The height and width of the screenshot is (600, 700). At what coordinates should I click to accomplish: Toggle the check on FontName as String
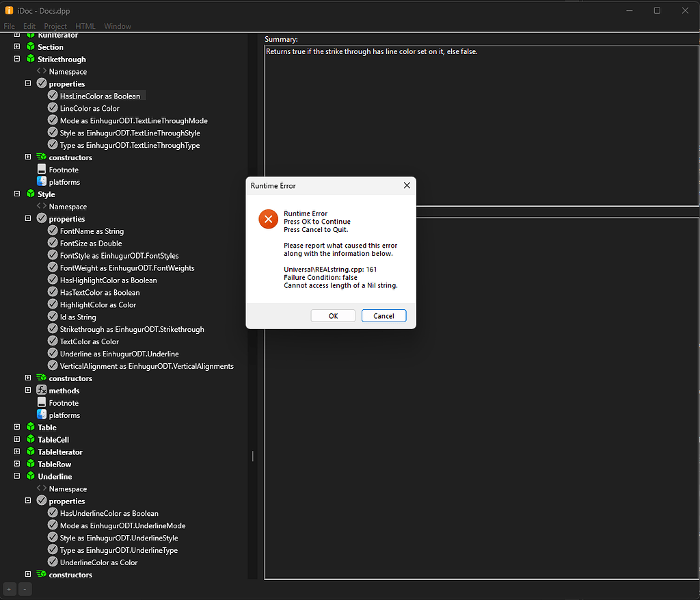coord(53,231)
